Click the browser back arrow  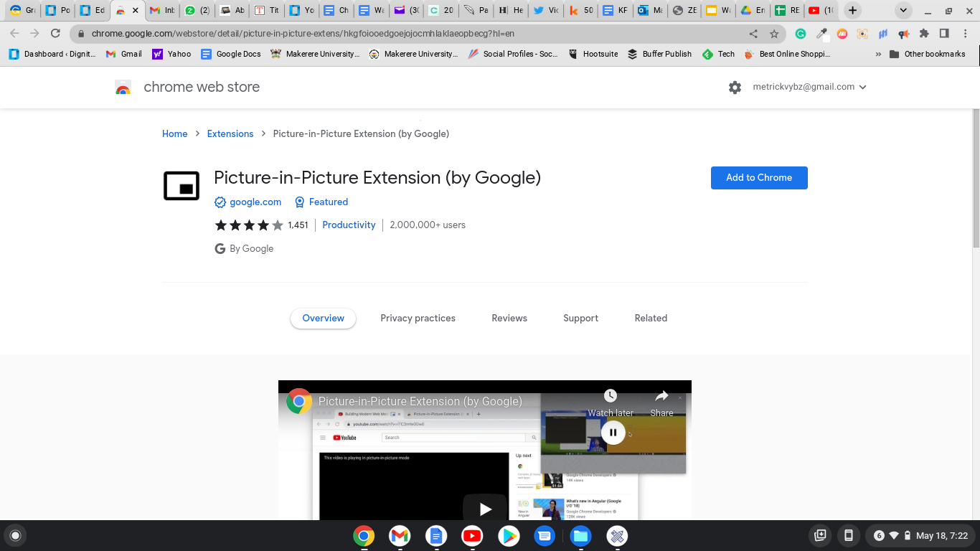point(15,34)
